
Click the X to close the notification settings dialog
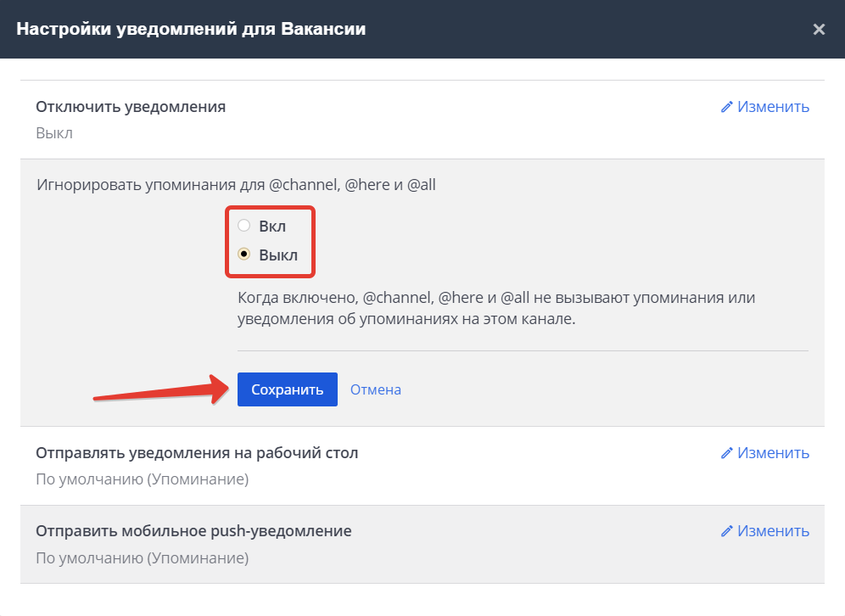coord(819,28)
